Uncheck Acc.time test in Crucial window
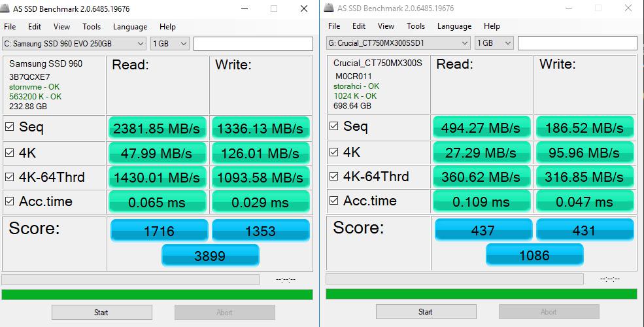The height and width of the screenshot is (327, 644). pos(334,201)
